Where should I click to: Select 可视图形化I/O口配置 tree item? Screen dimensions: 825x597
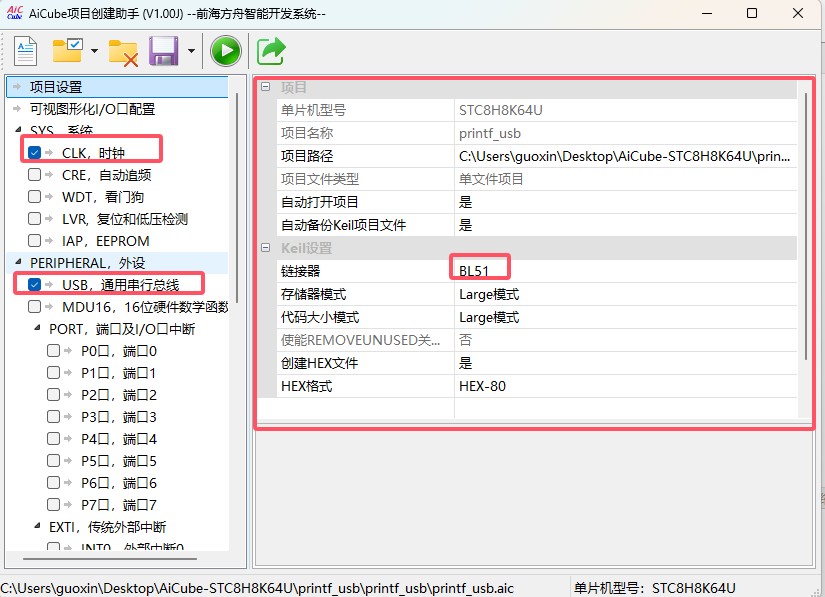coord(92,109)
